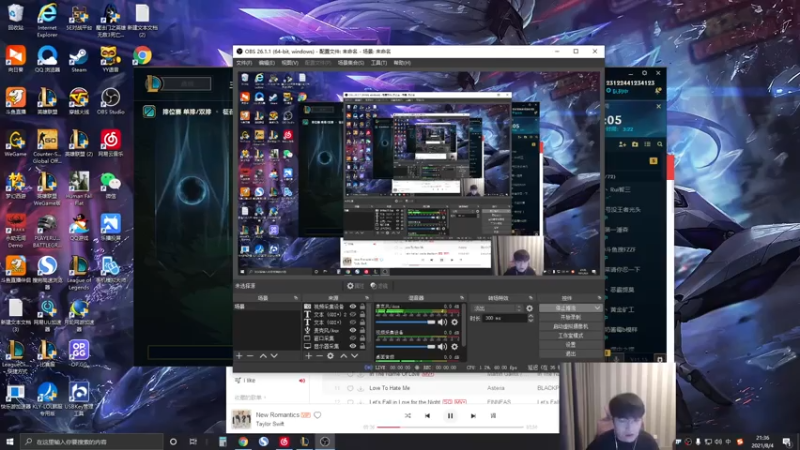
Task: Open the scene transition type dropdown
Action: point(497,308)
